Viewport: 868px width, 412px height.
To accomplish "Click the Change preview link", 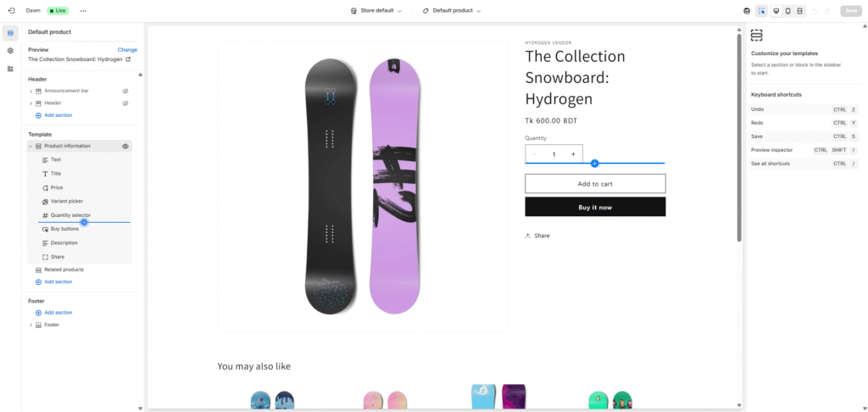I will (x=127, y=50).
